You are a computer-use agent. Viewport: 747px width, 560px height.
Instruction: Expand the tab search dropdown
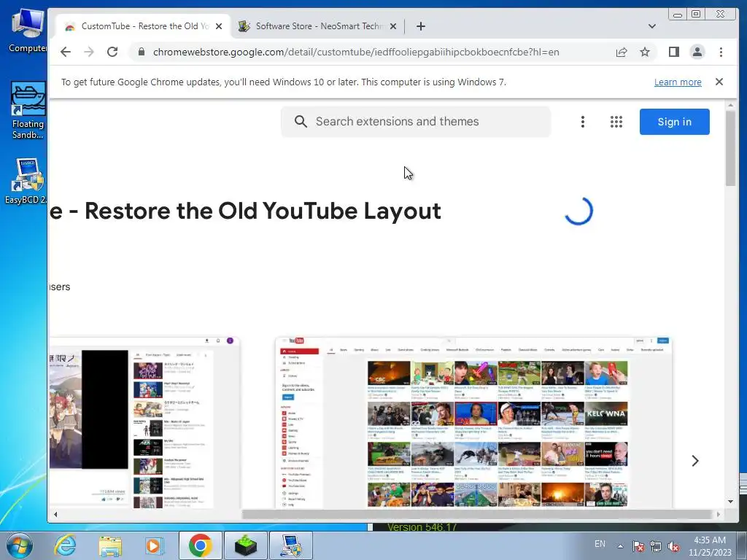click(x=651, y=26)
